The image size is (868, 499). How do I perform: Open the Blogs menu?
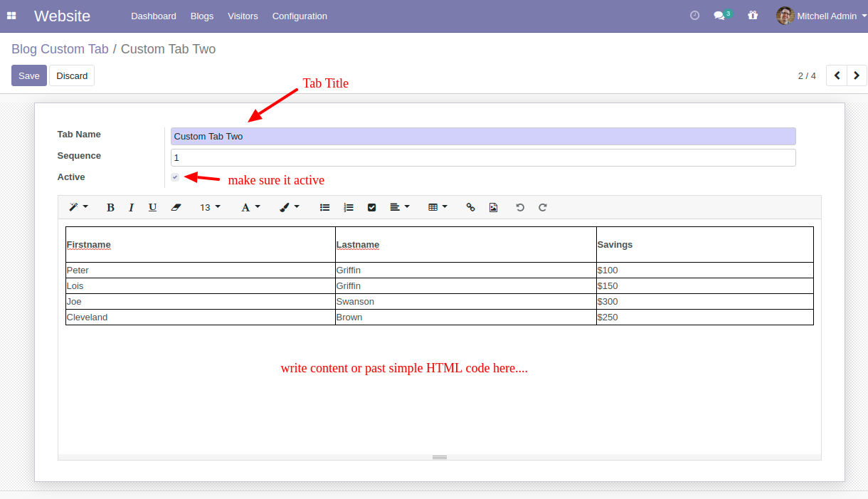(x=202, y=16)
